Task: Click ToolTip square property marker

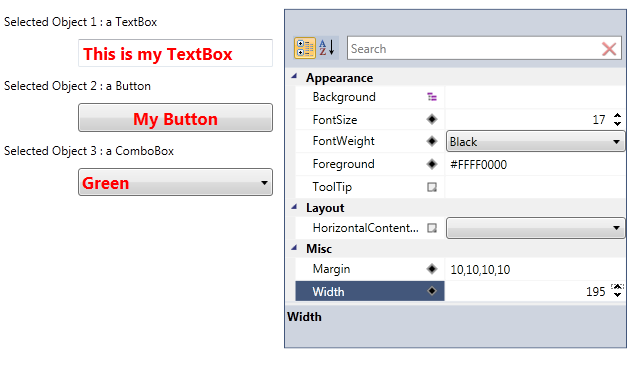Action: pos(432,187)
